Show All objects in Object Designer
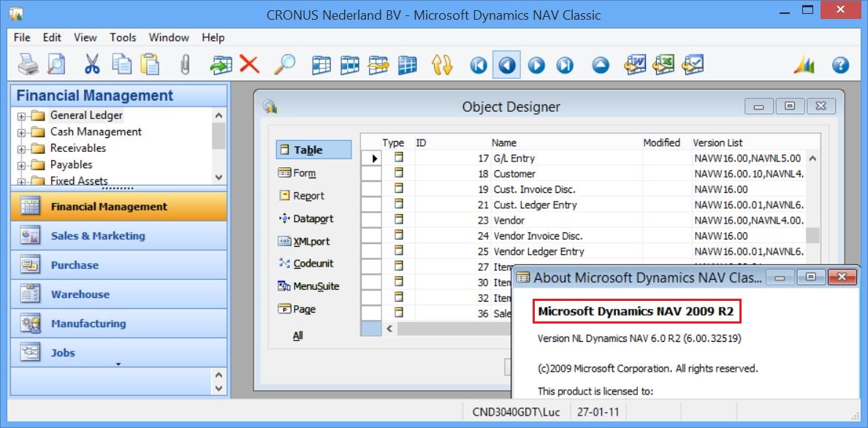868x428 pixels. [298, 335]
